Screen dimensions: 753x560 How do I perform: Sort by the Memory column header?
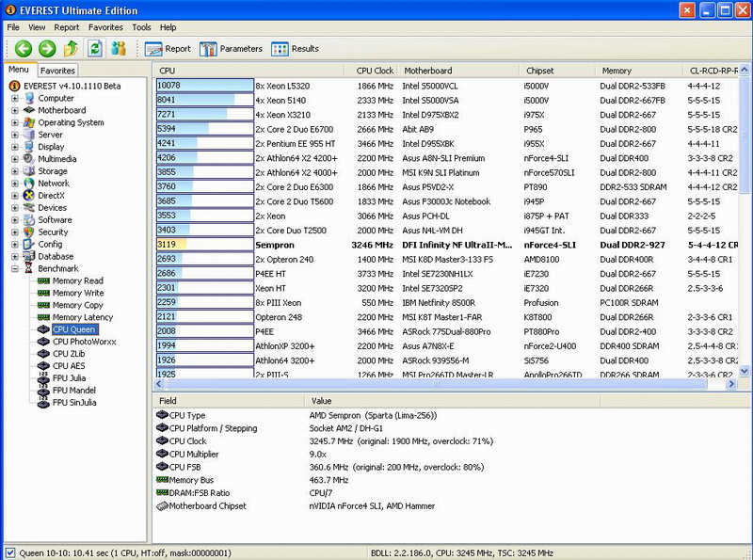639,71
